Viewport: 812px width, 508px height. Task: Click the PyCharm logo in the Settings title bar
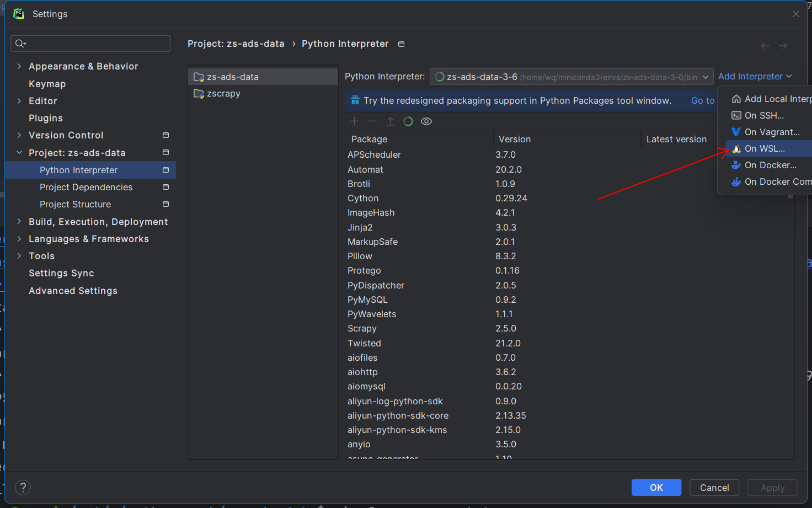point(18,14)
